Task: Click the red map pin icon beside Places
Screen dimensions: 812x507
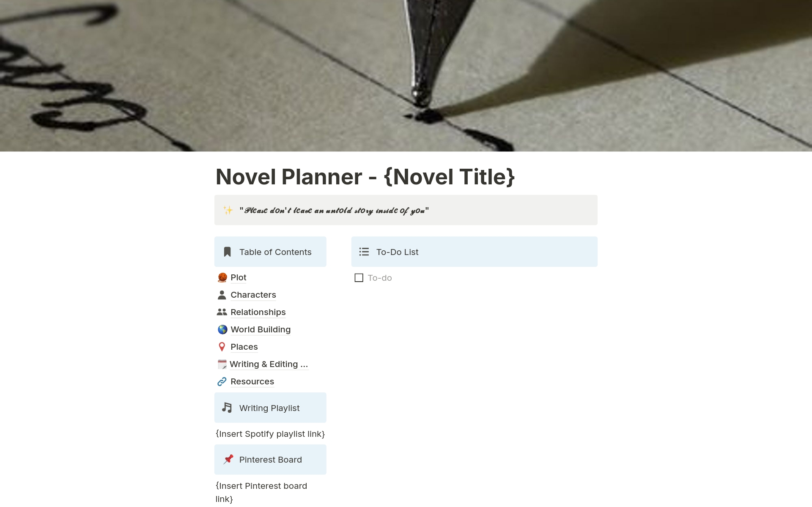Action: pyautogui.click(x=222, y=347)
